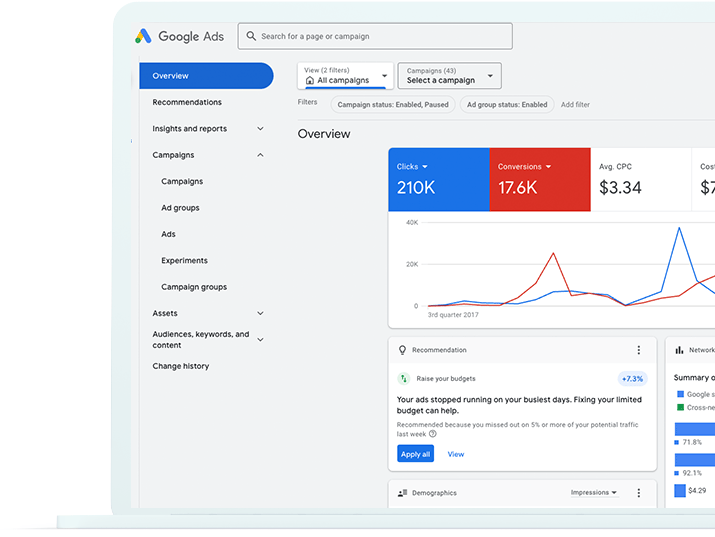Click the Google Ads logo icon
715x537 pixels.
pos(144,36)
